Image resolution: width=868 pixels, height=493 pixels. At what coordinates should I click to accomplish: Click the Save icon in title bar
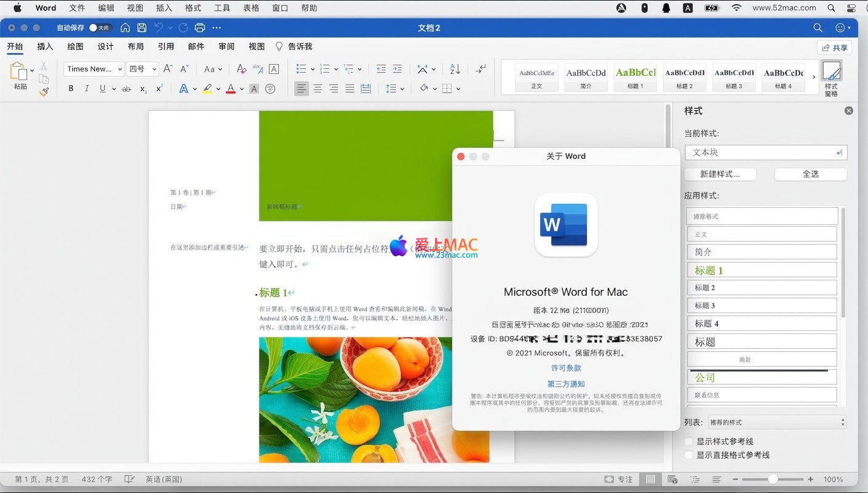coord(142,28)
